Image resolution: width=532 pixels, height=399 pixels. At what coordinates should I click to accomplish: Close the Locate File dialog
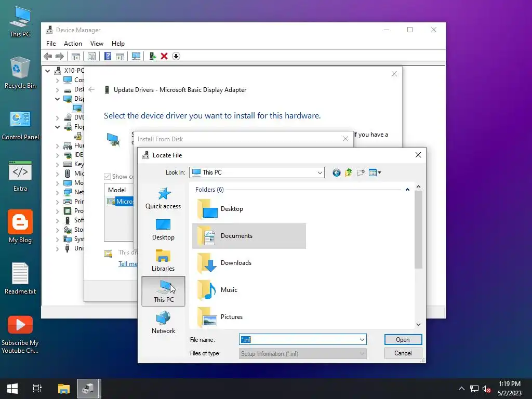(418, 155)
